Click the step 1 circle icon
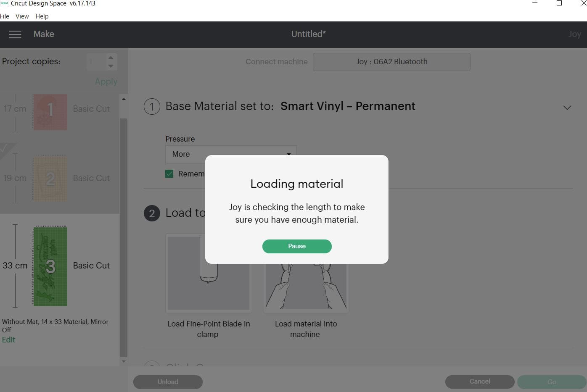 pyautogui.click(x=152, y=107)
